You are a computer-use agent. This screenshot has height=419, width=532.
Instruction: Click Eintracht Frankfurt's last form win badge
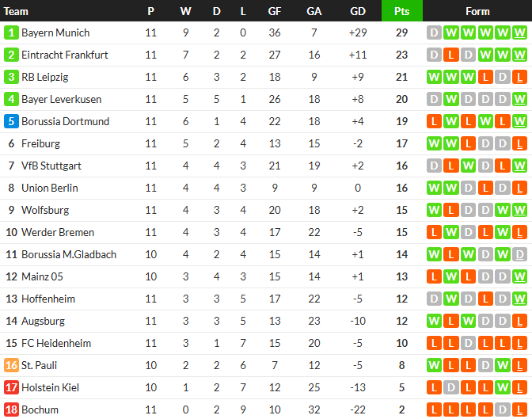click(x=519, y=55)
